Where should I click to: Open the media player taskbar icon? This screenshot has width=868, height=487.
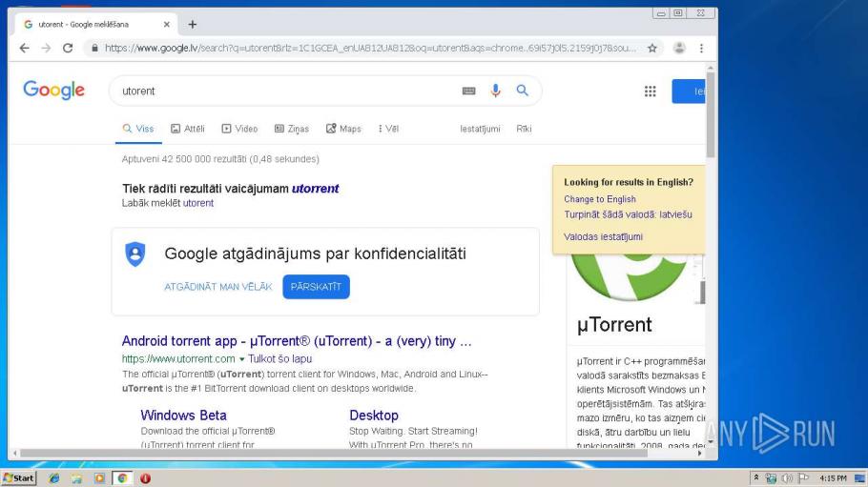click(99, 478)
